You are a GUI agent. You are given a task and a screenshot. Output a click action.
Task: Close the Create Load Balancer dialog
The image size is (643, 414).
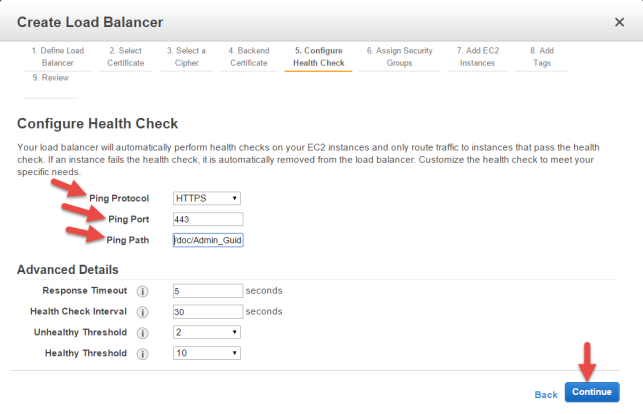click(619, 22)
